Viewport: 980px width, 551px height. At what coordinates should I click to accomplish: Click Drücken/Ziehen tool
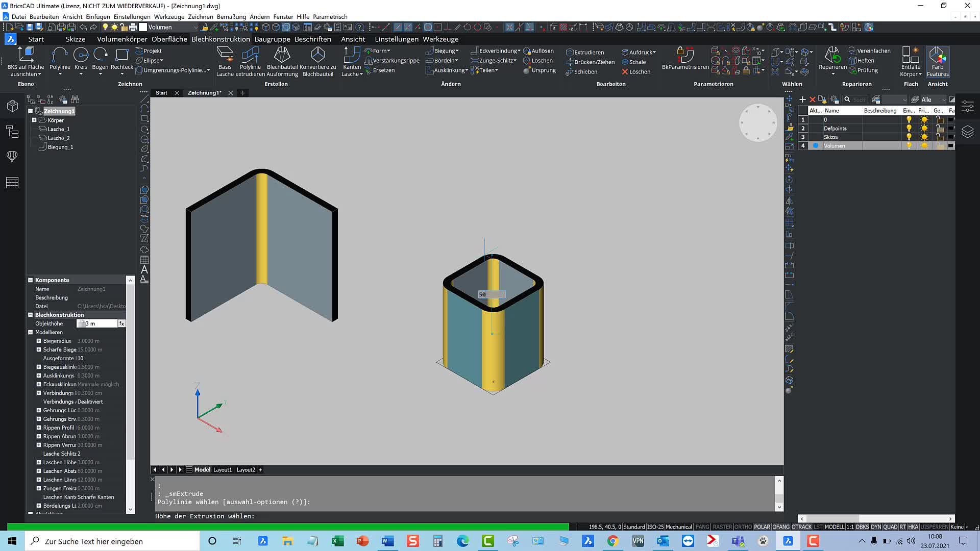(x=590, y=62)
